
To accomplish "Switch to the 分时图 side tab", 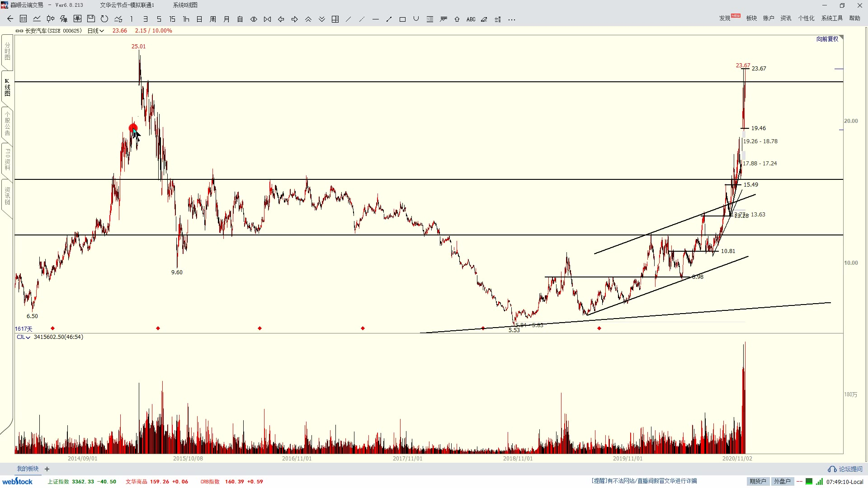I will point(7,52).
